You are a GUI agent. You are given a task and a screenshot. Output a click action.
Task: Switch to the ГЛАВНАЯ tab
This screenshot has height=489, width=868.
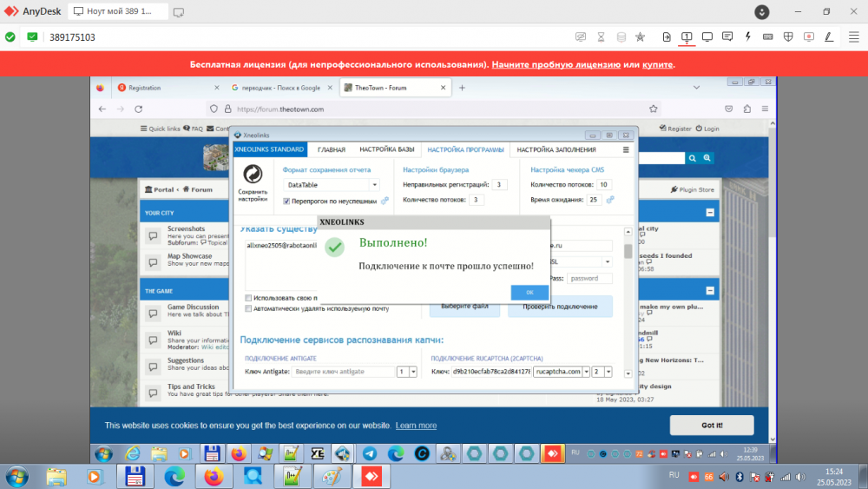pyautogui.click(x=332, y=149)
